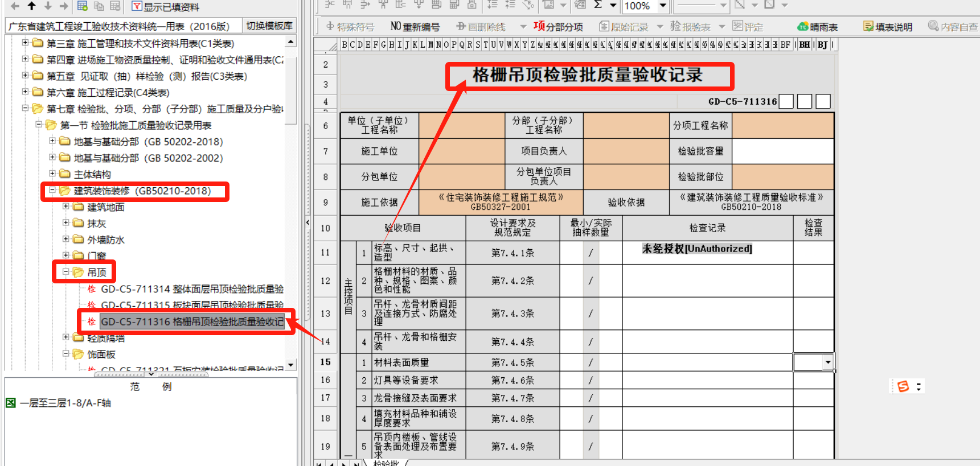
Task: Select GD-C5-711316 格栅吊顶 tree item
Action: point(192,322)
